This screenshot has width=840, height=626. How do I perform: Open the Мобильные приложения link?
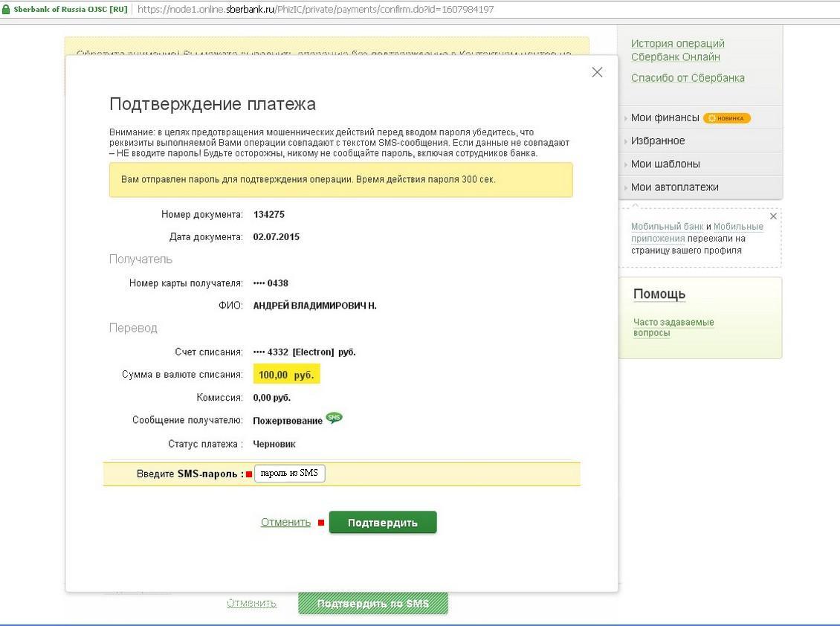[x=697, y=232]
